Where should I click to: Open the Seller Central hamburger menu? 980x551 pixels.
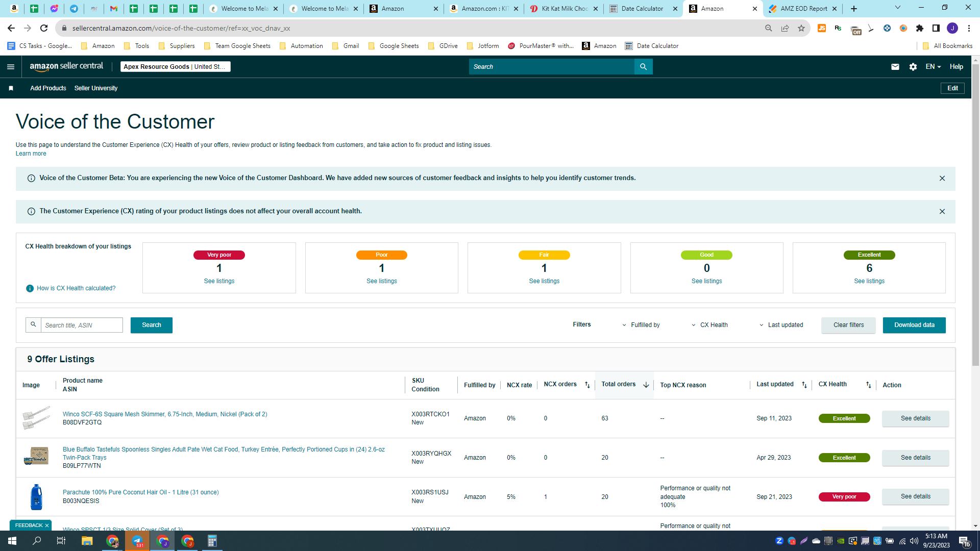11,67
